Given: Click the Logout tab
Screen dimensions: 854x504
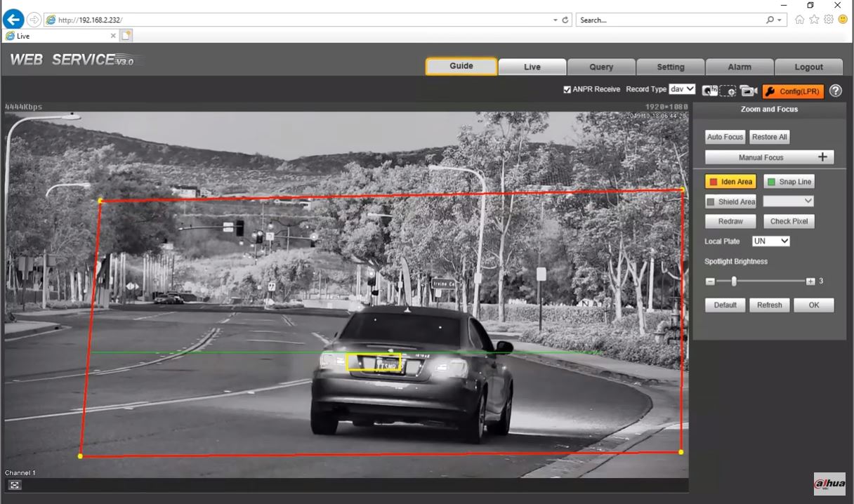Looking at the screenshot, I should point(809,67).
